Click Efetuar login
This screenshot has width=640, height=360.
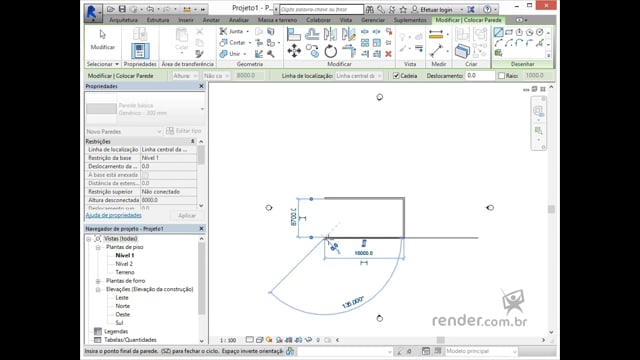coord(436,9)
